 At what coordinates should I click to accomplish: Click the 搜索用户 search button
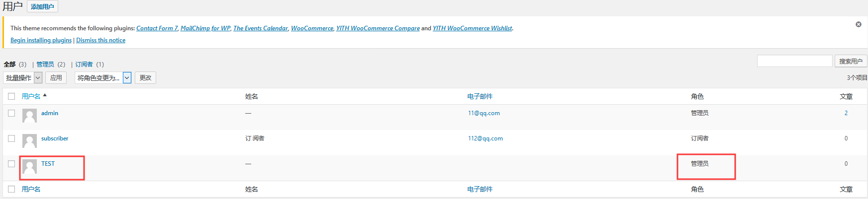click(x=851, y=61)
